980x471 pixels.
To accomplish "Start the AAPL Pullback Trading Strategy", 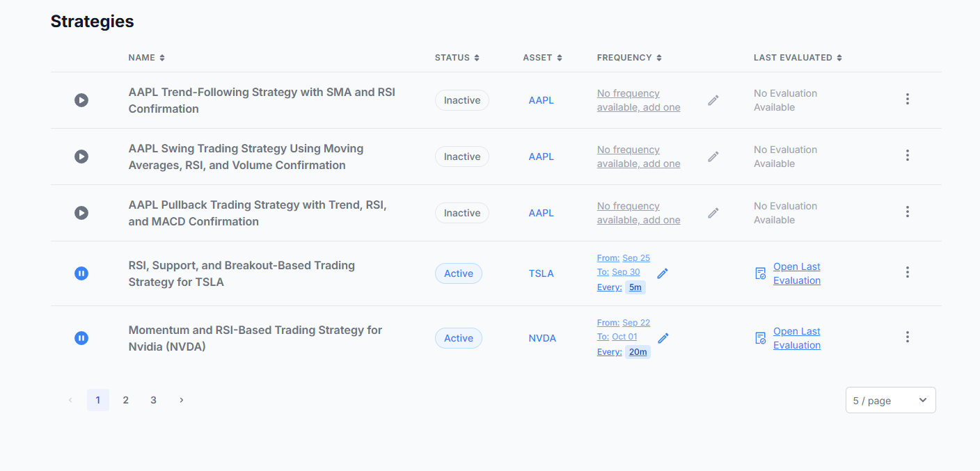I will [x=81, y=212].
